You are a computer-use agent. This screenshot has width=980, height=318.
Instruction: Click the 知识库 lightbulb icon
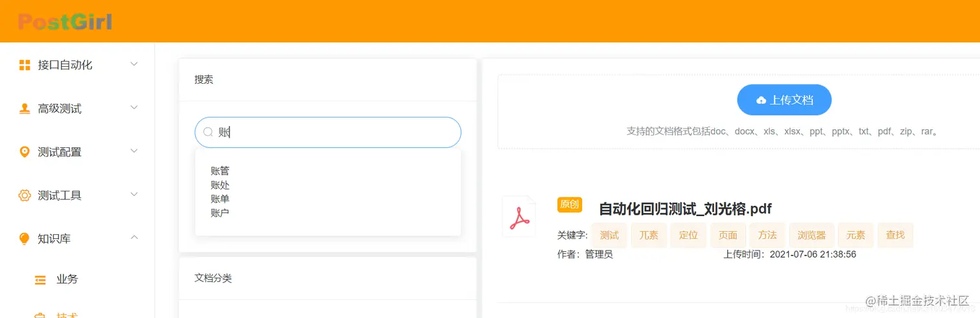[x=25, y=239]
